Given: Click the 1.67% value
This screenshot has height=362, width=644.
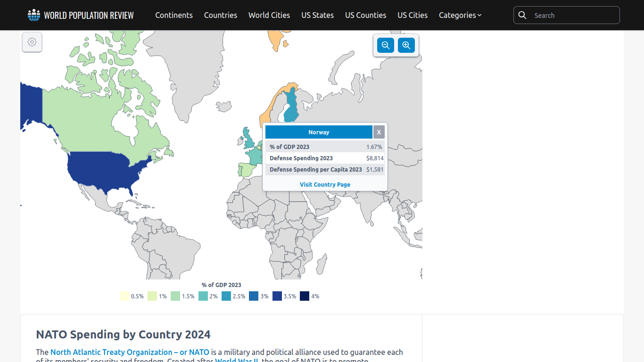Looking at the screenshot, I should tap(374, 147).
